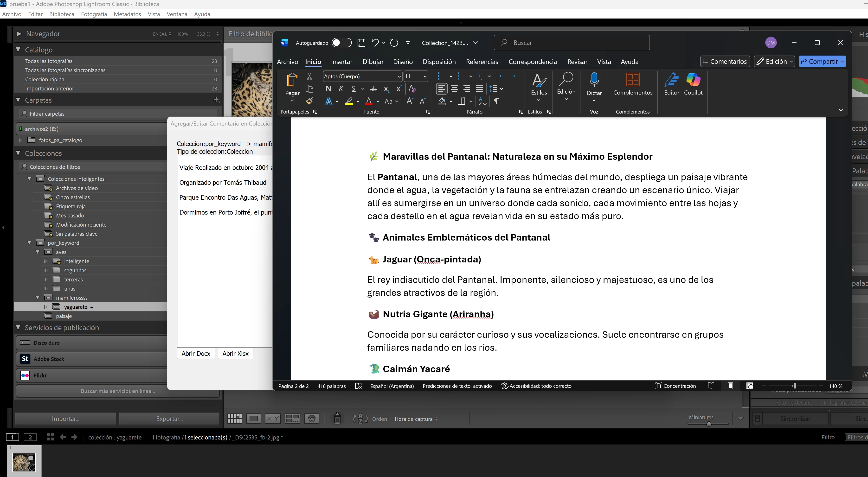
Task: Adjust the Miniaturas thumbnail size slider
Action: pyautogui.click(x=709, y=424)
